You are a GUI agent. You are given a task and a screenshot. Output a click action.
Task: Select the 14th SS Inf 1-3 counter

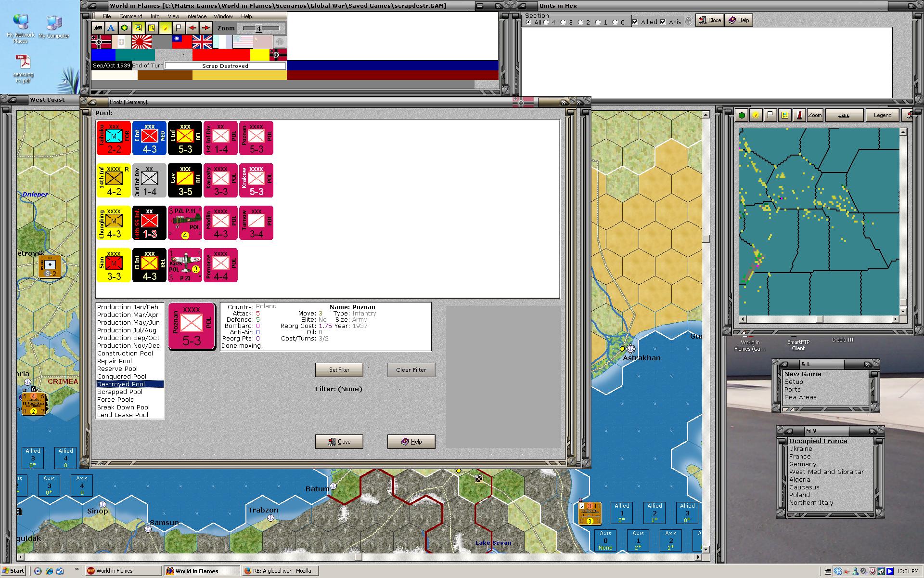click(x=149, y=223)
